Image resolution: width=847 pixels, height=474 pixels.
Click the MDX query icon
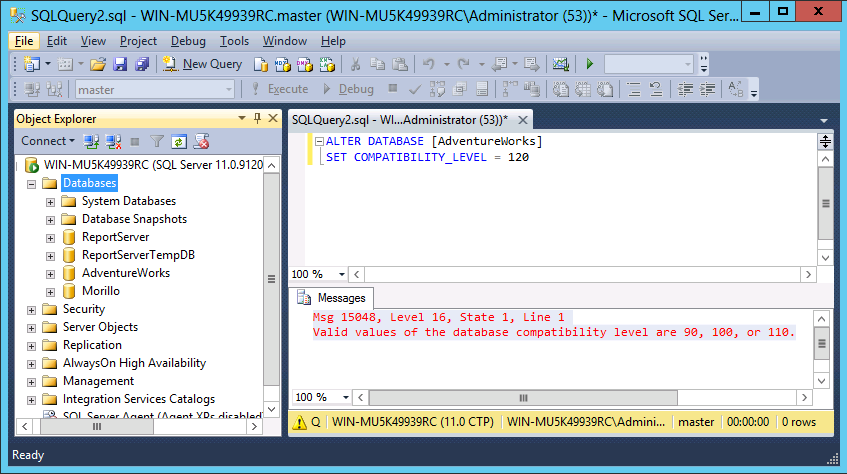(x=283, y=64)
